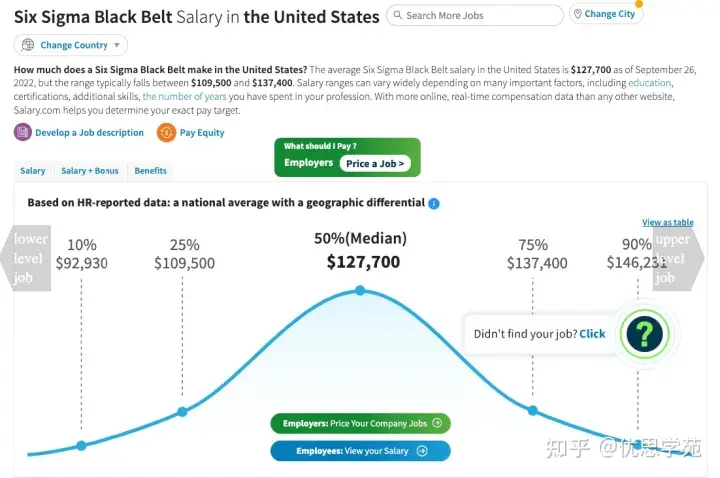Select the Benefits tab
Screen dimensions: 720x478
150,171
